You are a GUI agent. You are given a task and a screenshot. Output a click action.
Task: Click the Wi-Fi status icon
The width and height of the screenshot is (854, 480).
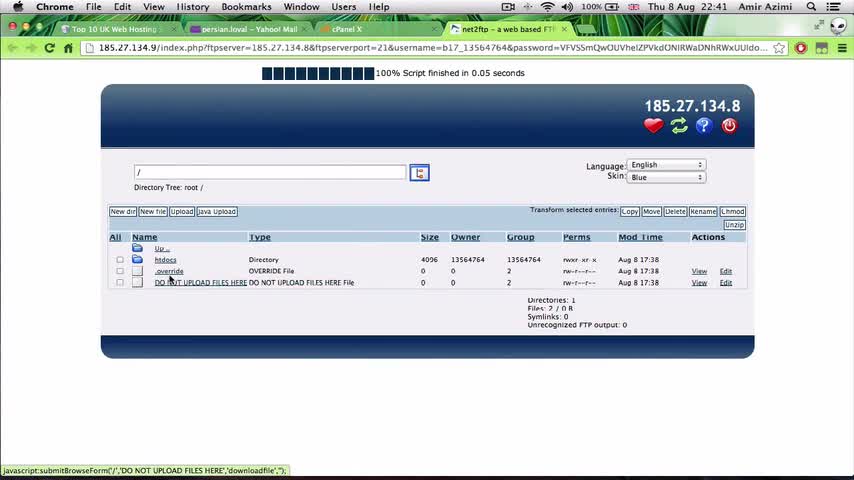[547, 7]
